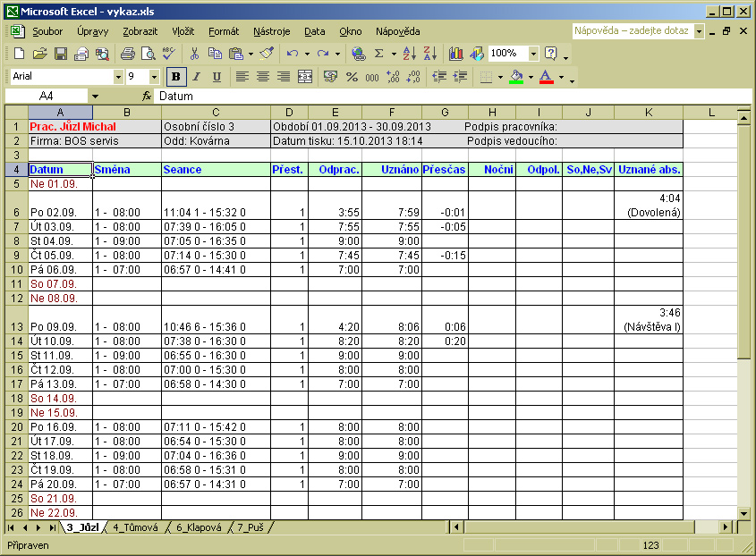The width and height of the screenshot is (756, 556).
Task: Open the undo history dropdown
Action: [x=307, y=54]
